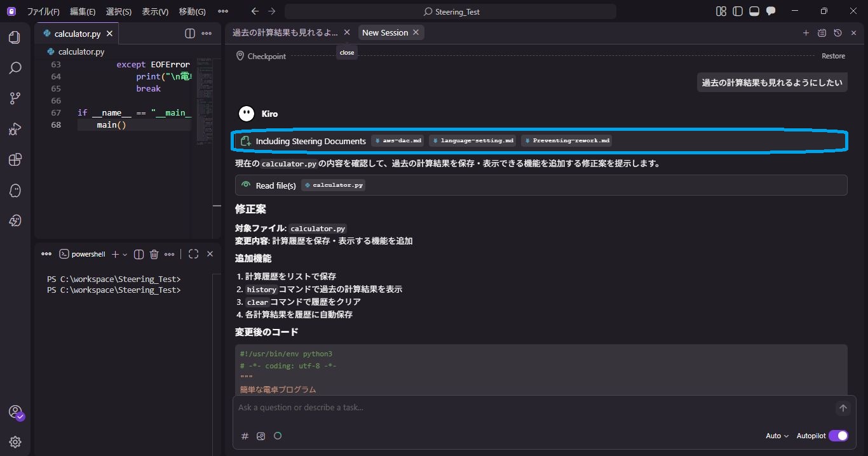Toggle the panel visibility icon in title bar
This screenshot has width=868, height=456.
click(x=754, y=11)
